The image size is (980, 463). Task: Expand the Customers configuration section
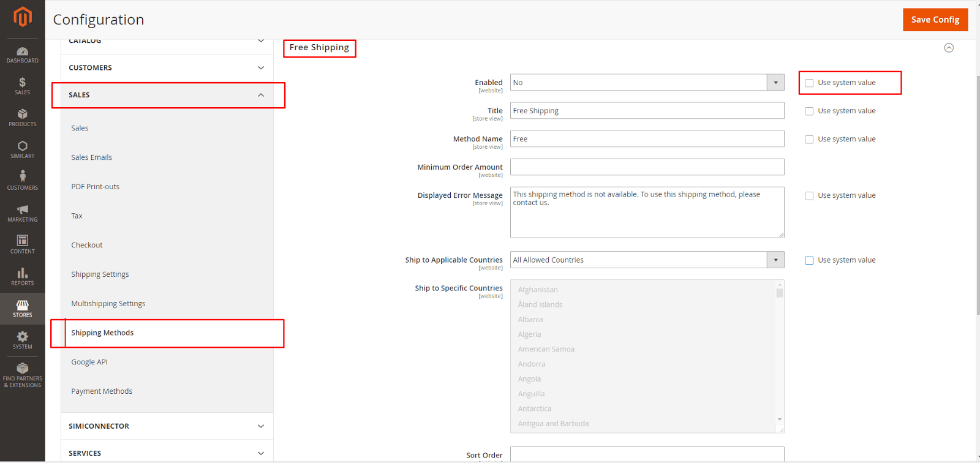(167, 68)
